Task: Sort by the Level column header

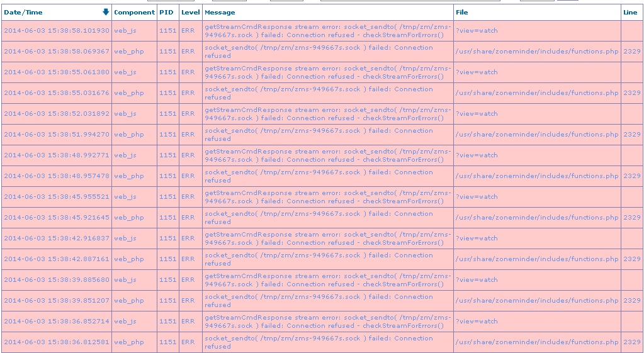Action: point(191,13)
